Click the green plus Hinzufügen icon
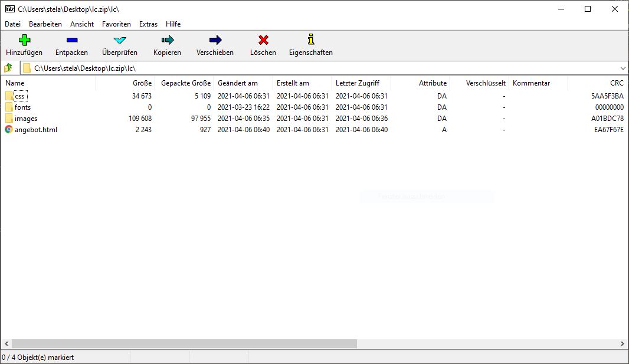The width and height of the screenshot is (629, 364). [24, 40]
